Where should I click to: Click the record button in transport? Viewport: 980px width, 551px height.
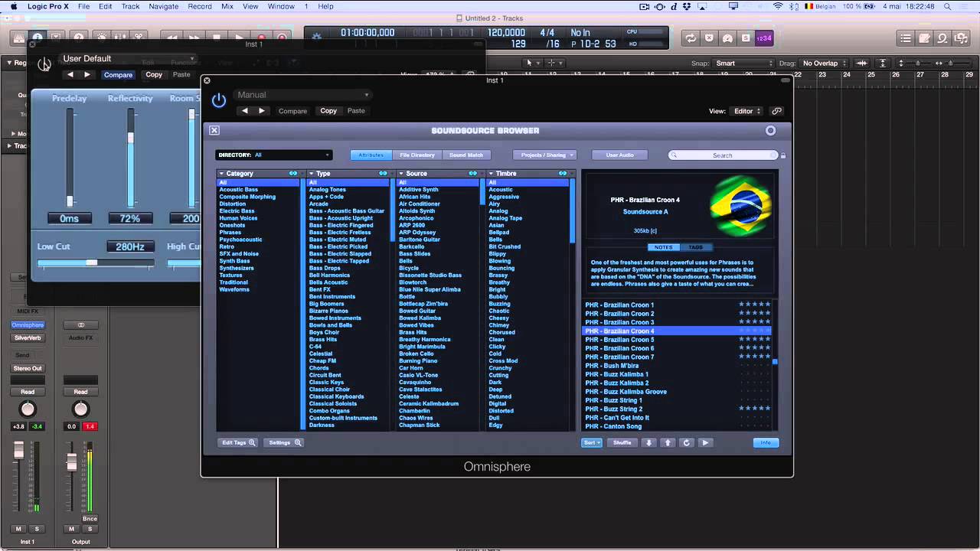[262, 37]
